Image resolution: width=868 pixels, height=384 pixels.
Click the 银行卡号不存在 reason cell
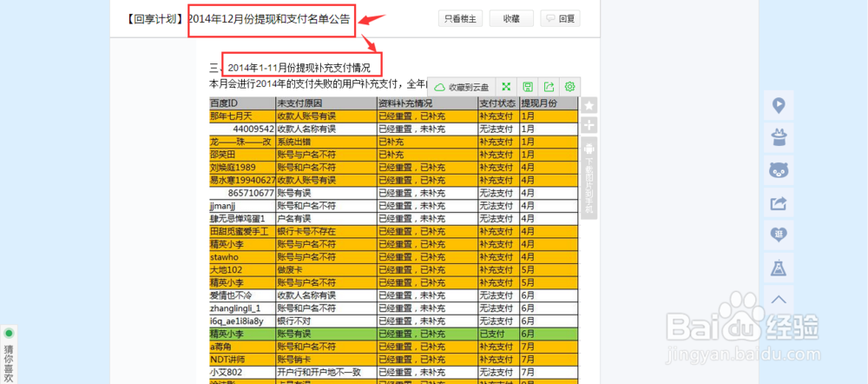[x=326, y=232]
